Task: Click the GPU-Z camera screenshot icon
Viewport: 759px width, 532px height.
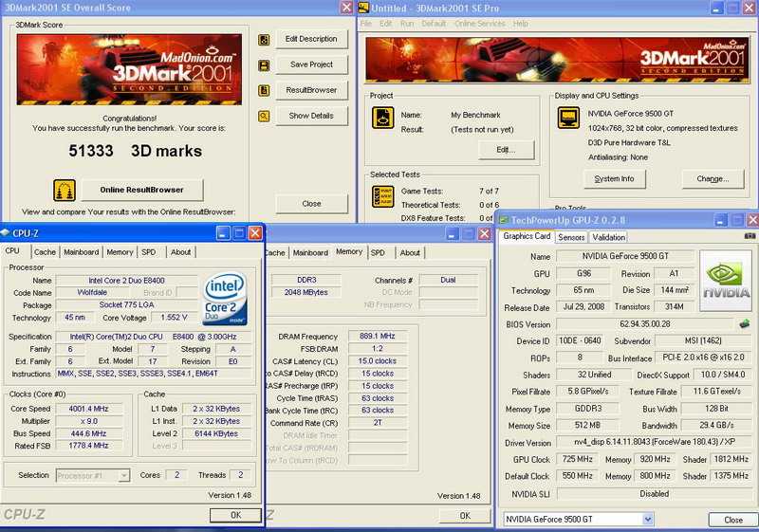Action: click(x=750, y=236)
